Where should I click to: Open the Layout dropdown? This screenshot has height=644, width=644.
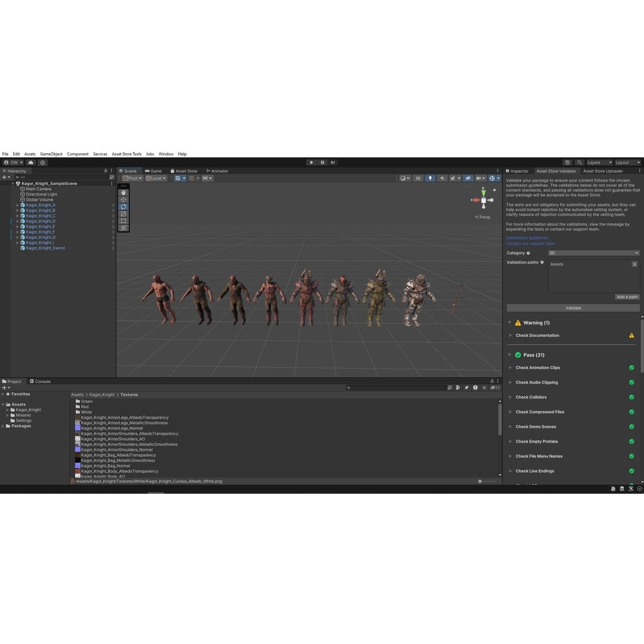click(x=627, y=163)
